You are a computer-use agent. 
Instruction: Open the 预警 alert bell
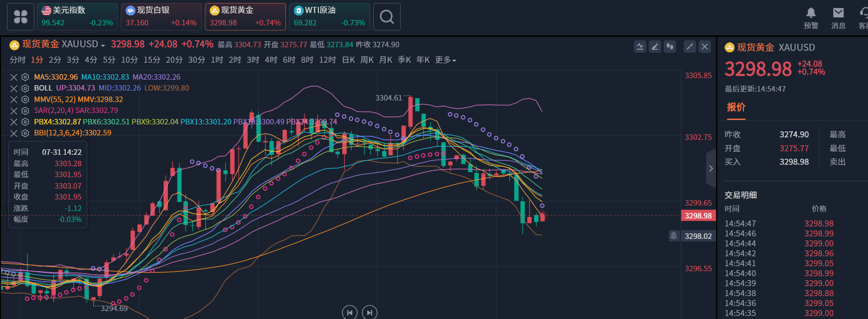[x=811, y=18]
